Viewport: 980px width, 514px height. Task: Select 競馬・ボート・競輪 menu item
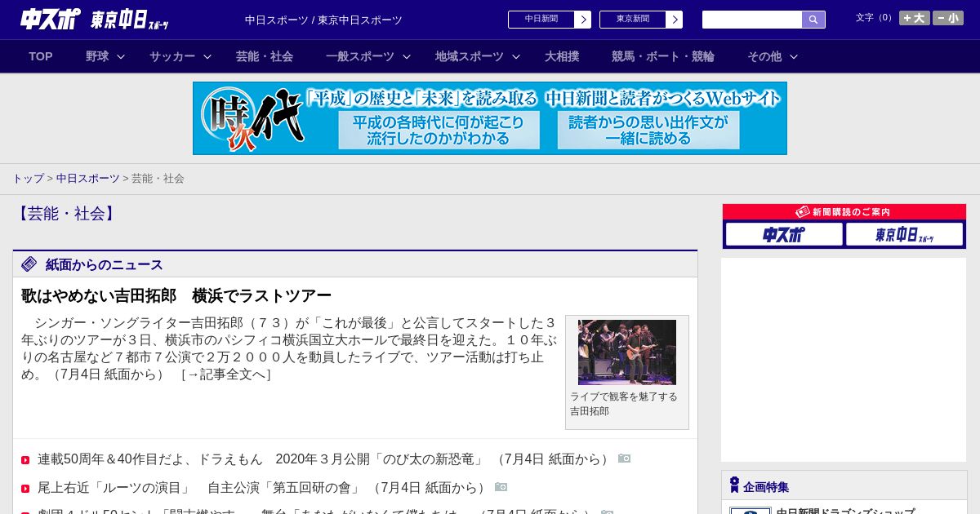tap(663, 56)
